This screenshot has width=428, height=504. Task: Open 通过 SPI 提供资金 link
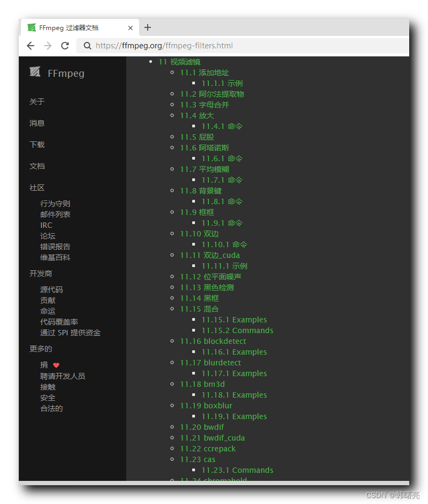tap(70, 333)
